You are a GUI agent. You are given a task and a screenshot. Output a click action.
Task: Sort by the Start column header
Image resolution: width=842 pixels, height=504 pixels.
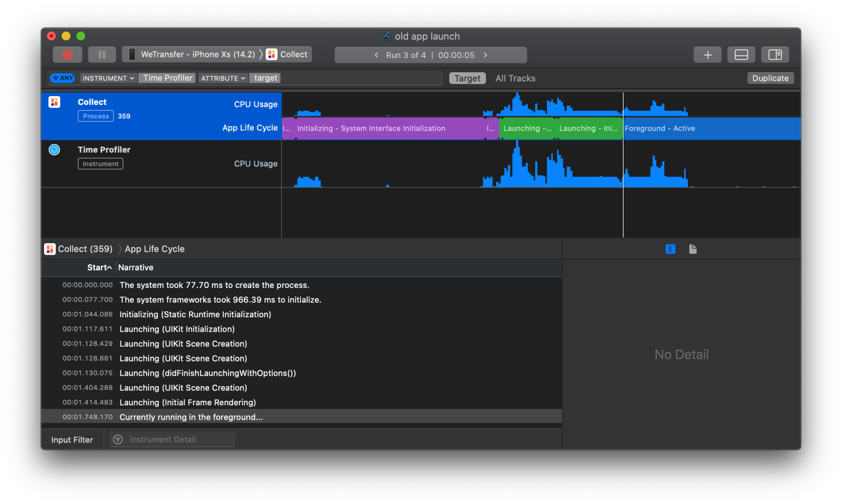[x=99, y=267]
